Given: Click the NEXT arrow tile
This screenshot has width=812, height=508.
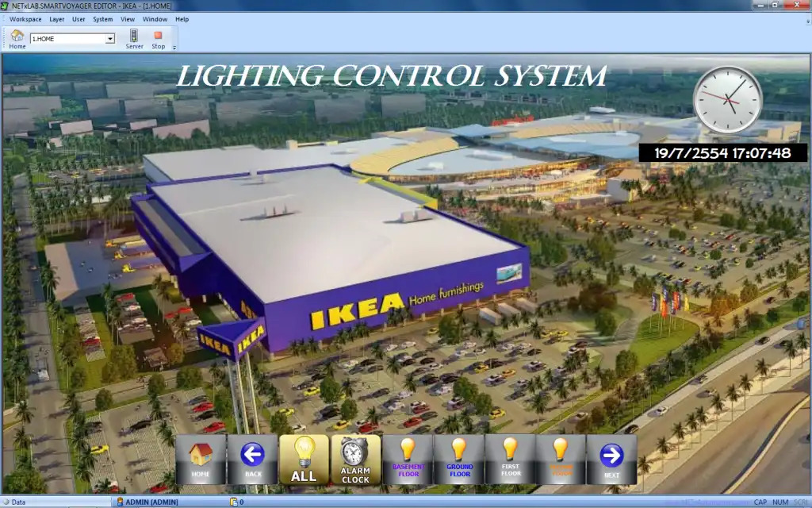Looking at the screenshot, I should tap(611, 459).
